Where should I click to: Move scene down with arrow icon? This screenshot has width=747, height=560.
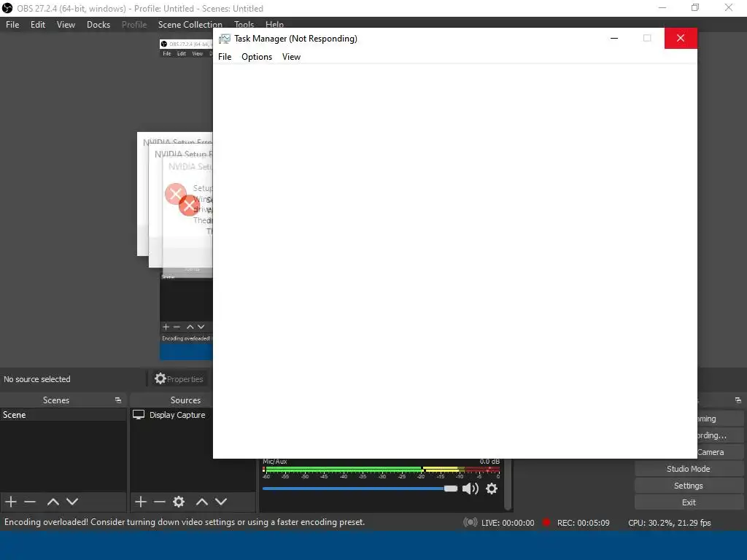[x=72, y=502]
